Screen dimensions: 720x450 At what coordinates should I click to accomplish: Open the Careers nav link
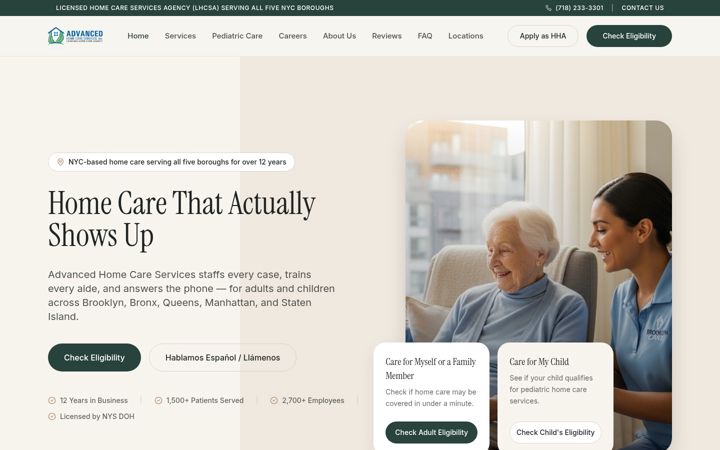[292, 36]
